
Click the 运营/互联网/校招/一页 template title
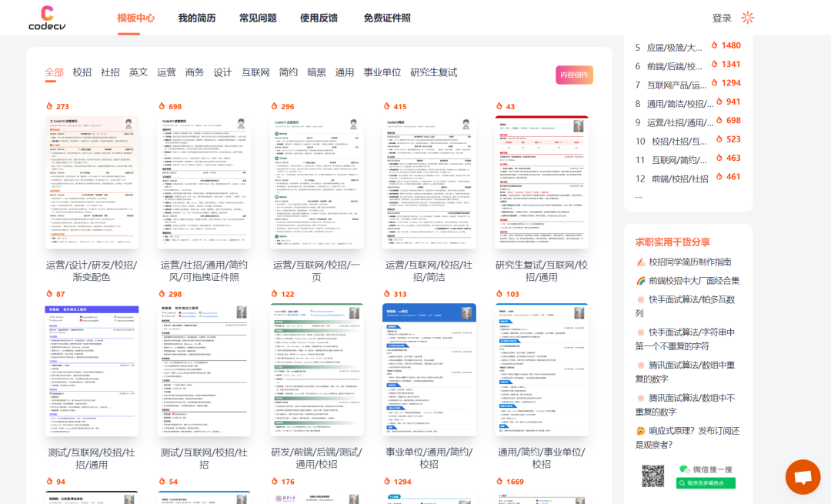(x=316, y=271)
